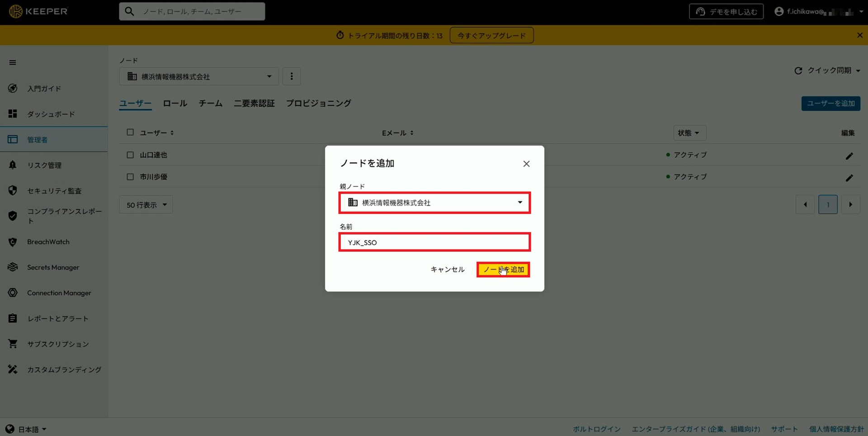Viewport: 868px width, 436px height.
Task: Open the status filter dropdown
Action: coord(689,133)
